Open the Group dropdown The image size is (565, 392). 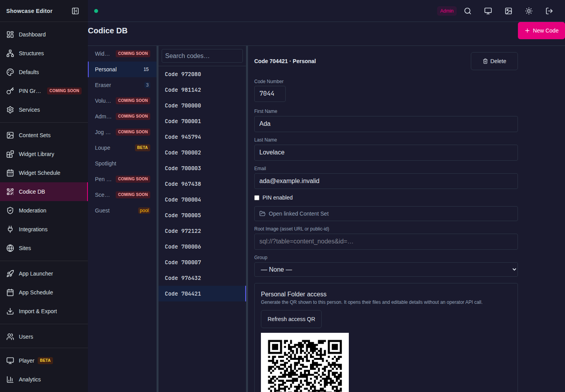click(386, 270)
